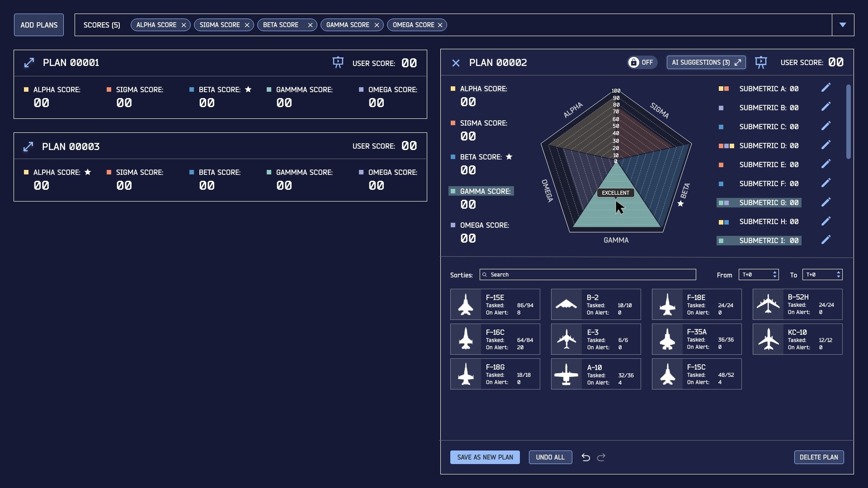Edit Submetric B with pencil icon
Viewport: 868px width, 488px height.
click(826, 107)
